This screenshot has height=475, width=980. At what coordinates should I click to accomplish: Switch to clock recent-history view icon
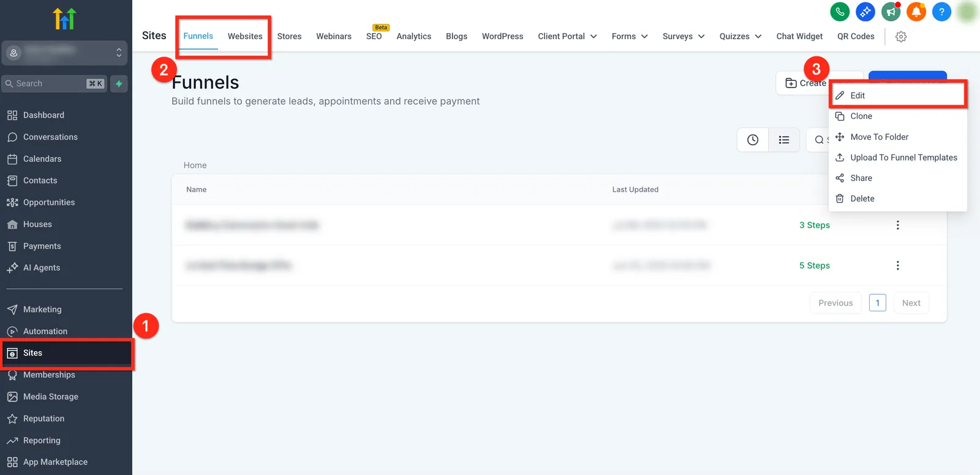point(753,140)
